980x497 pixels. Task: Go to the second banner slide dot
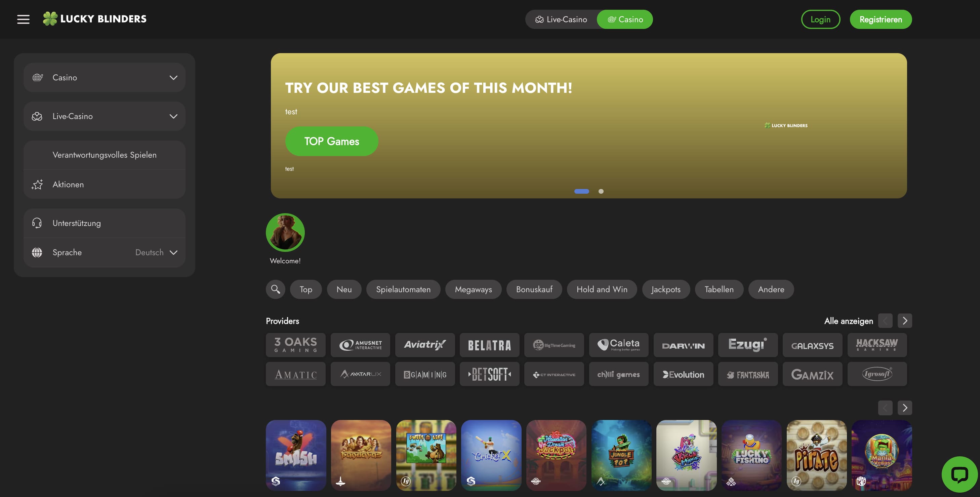point(601,191)
